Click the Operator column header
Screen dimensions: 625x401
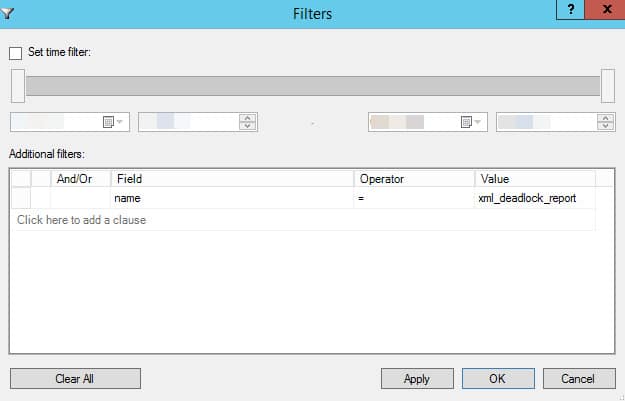(x=414, y=179)
